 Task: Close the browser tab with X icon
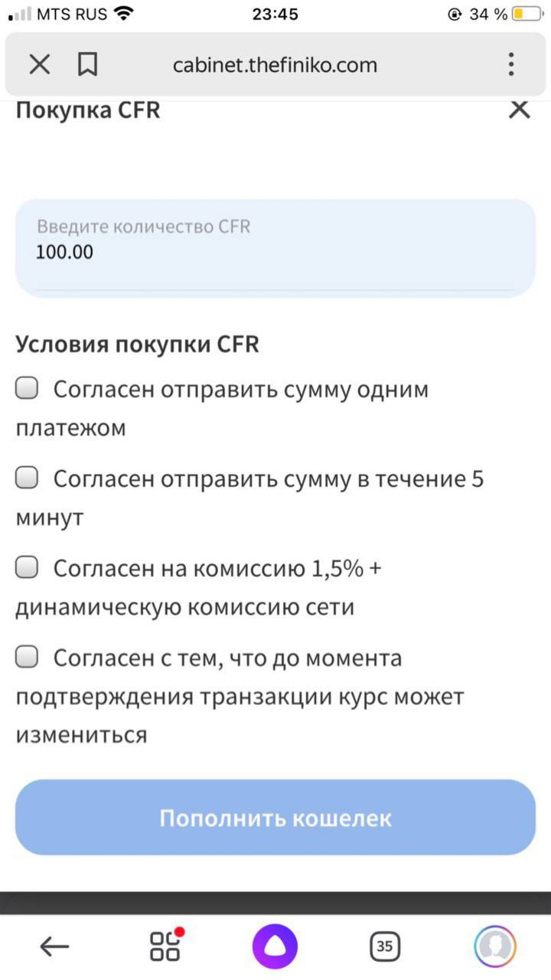40,65
